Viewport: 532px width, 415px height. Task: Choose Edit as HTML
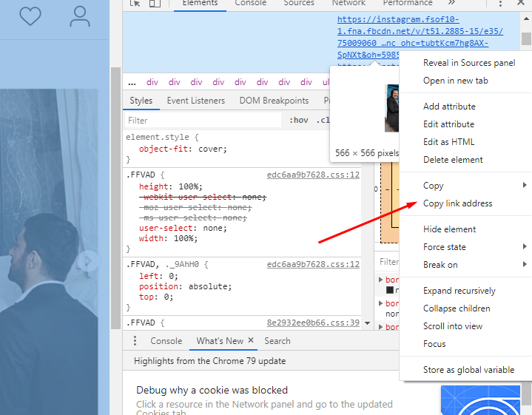(448, 142)
